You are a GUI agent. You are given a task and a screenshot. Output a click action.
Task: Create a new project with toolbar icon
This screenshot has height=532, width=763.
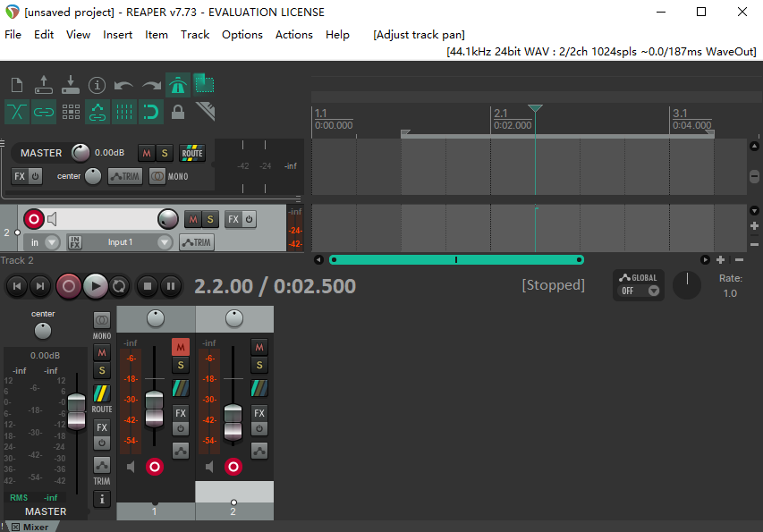pos(17,85)
